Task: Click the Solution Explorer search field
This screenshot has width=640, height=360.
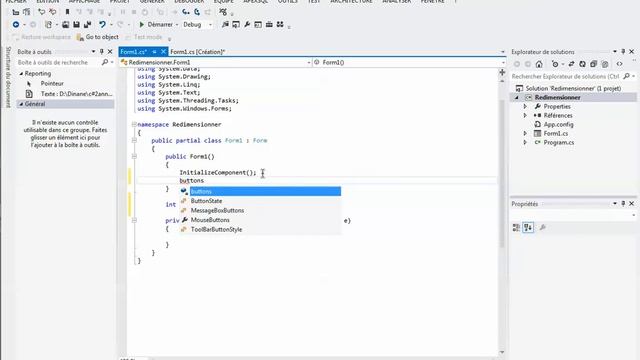Action: click(566, 76)
